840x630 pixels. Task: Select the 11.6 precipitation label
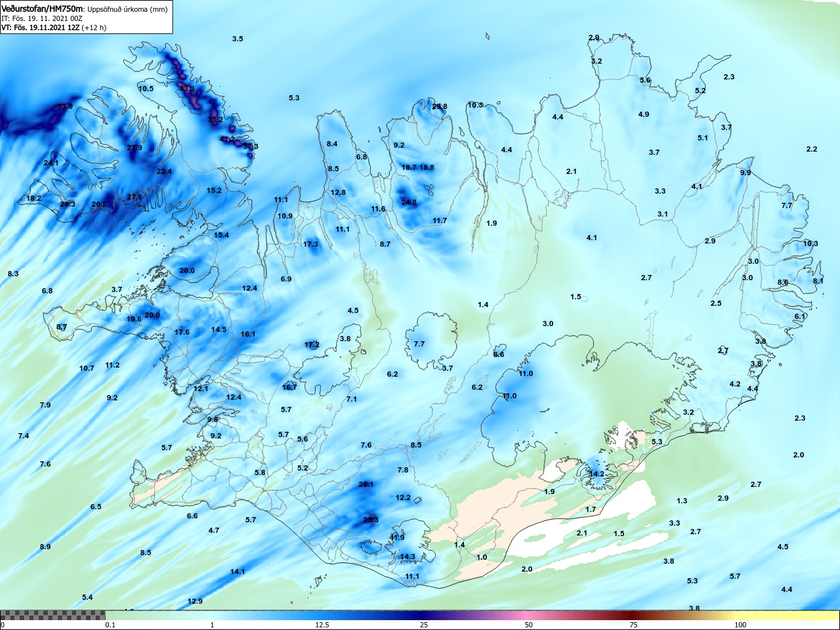point(378,209)
